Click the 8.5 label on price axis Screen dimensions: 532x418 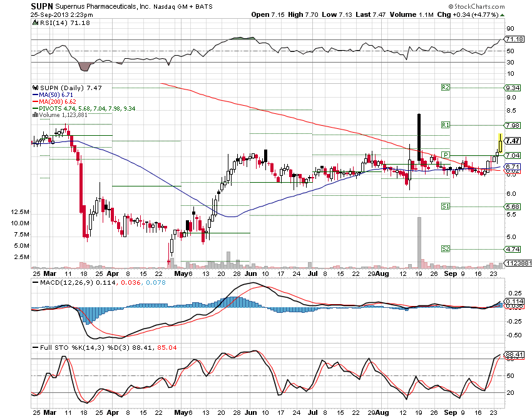coord(511,111)
